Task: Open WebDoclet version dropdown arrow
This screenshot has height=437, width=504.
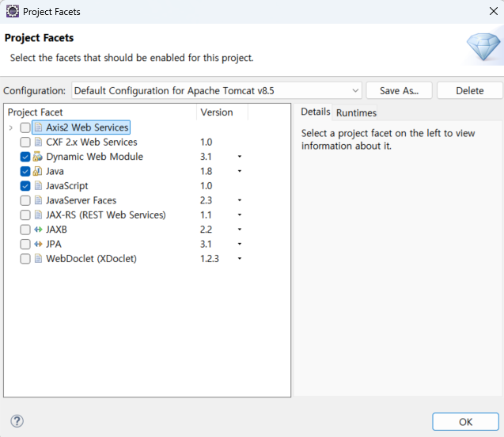Action: (x=240, y=259)
